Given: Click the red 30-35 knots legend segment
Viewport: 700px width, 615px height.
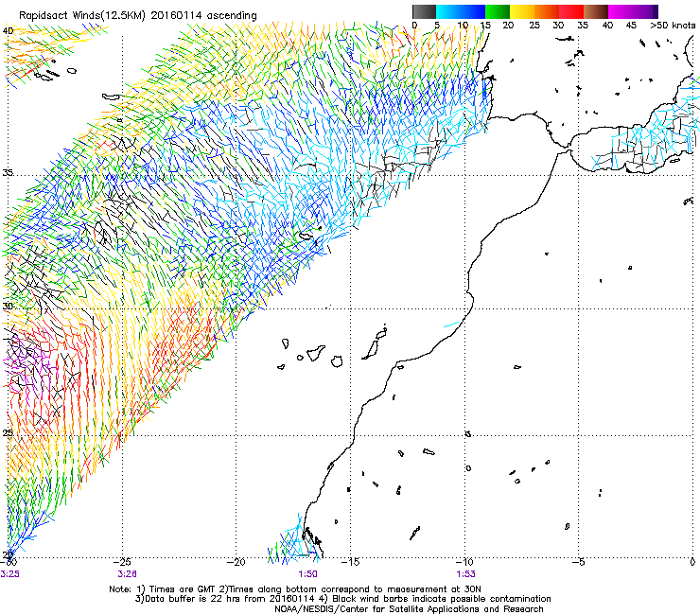Looking at the screenshot, I should 571,11.
